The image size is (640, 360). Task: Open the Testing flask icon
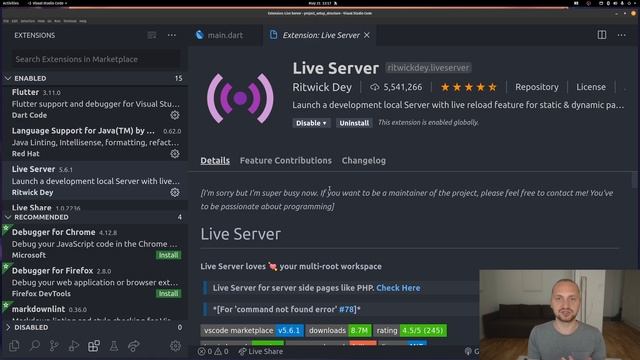pos(113,346)
